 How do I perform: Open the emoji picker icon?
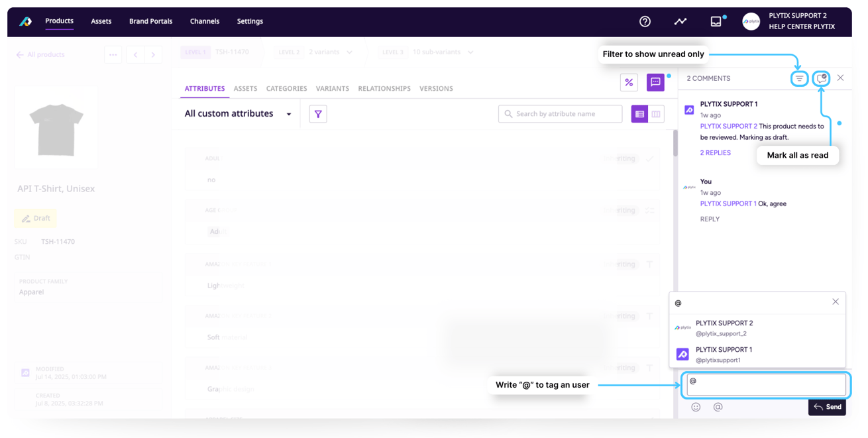coord(696,407)
